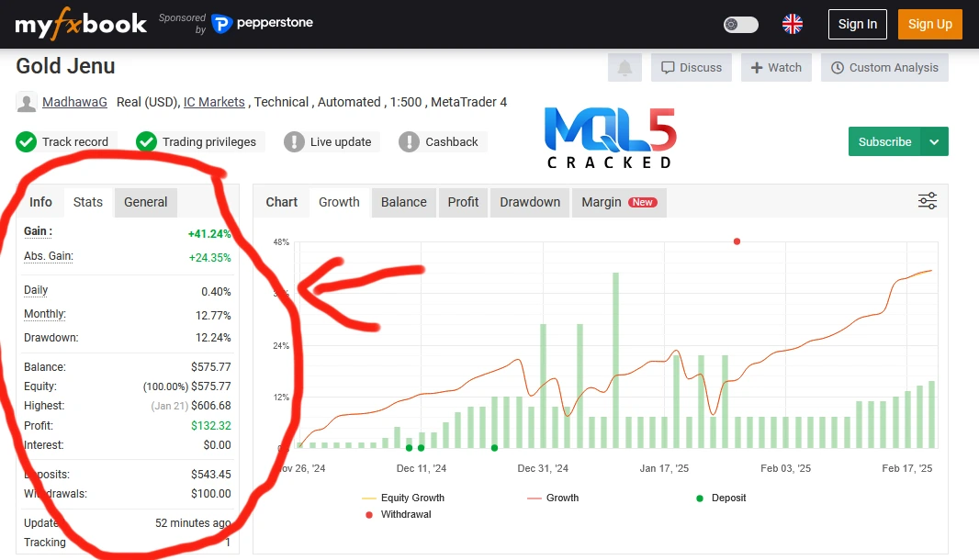Click the Live update warning icon

(294, 141)
